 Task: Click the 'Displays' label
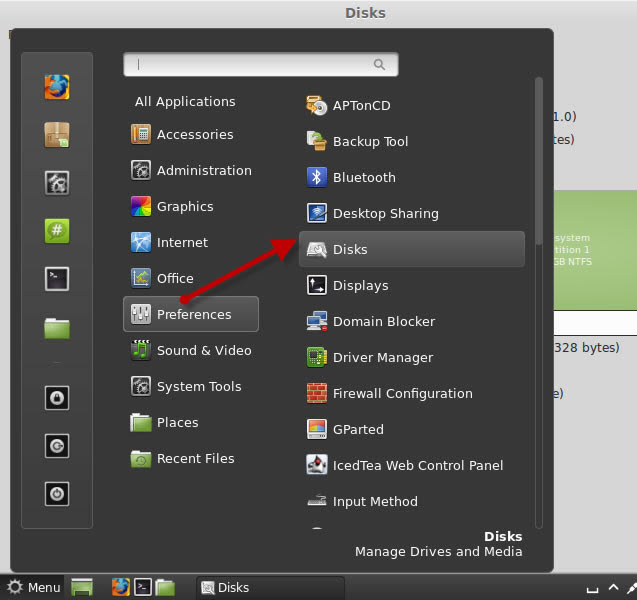click(361, 286)
